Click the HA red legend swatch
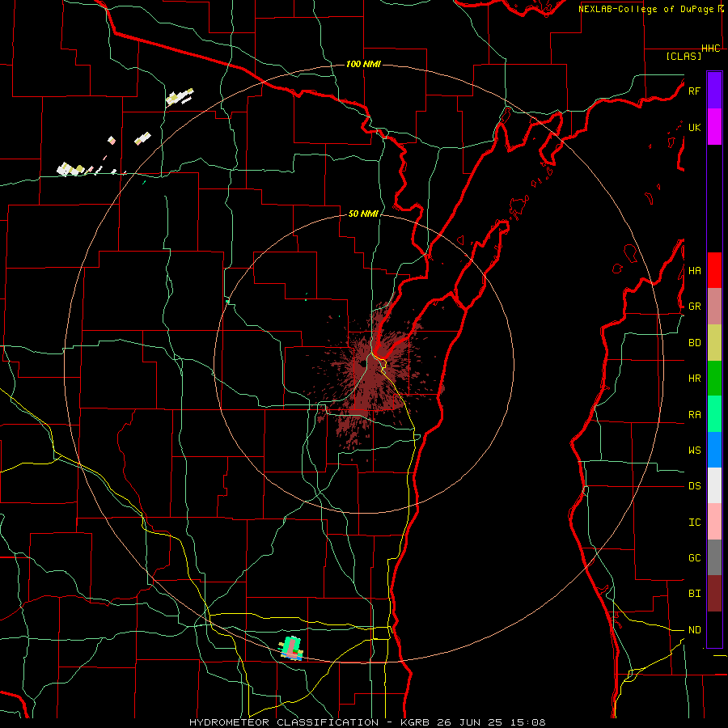The width and height of the screenshot is (728, 728). 714,270
